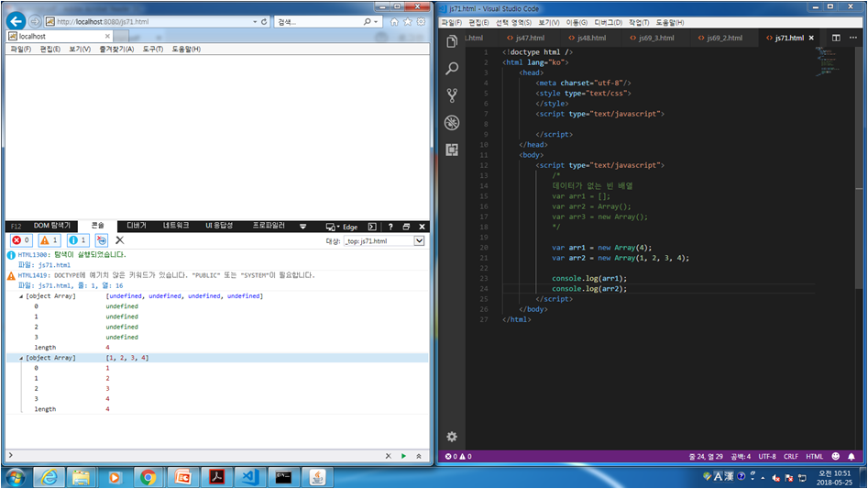868x489 pixels.
Task: Clear the F12 console output
Action: click(x=119, y=239)
